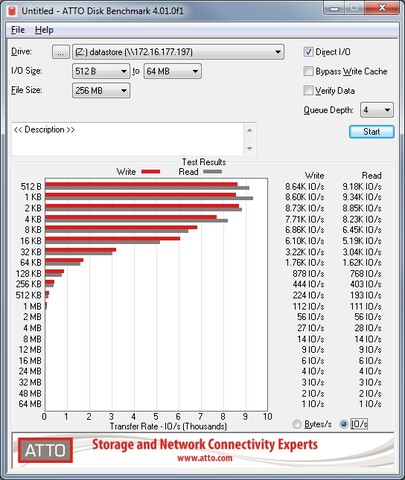Click the 8.64K IO/s write value

click(x=304, y=187)
